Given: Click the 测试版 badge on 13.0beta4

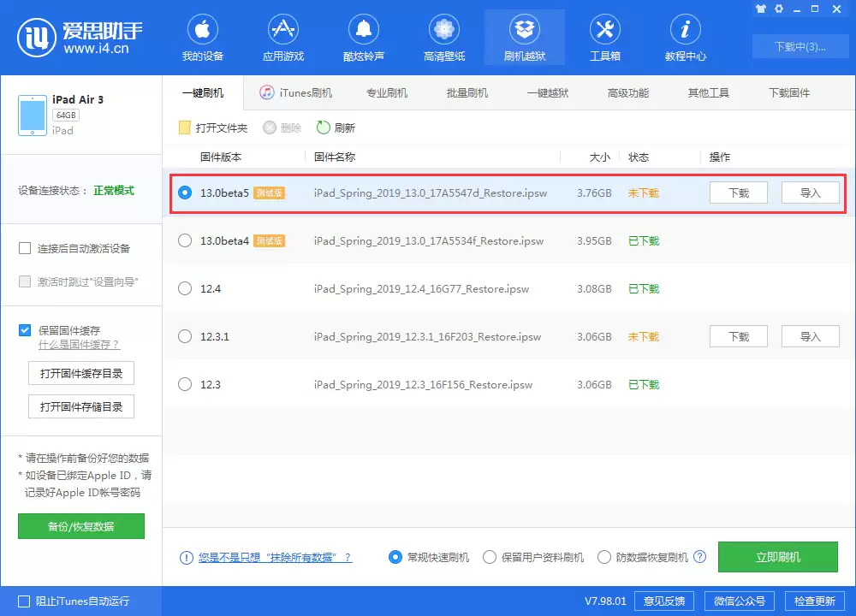Looking at the screenshot, I should [269, 240].
